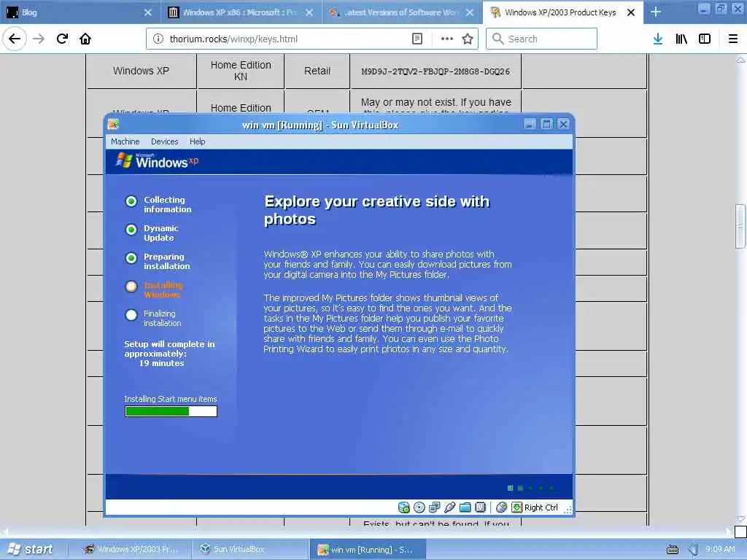Click the 'Explore your creative side with photos' heading
Viewport: 747px width, 560px height.
click(377, 210)
